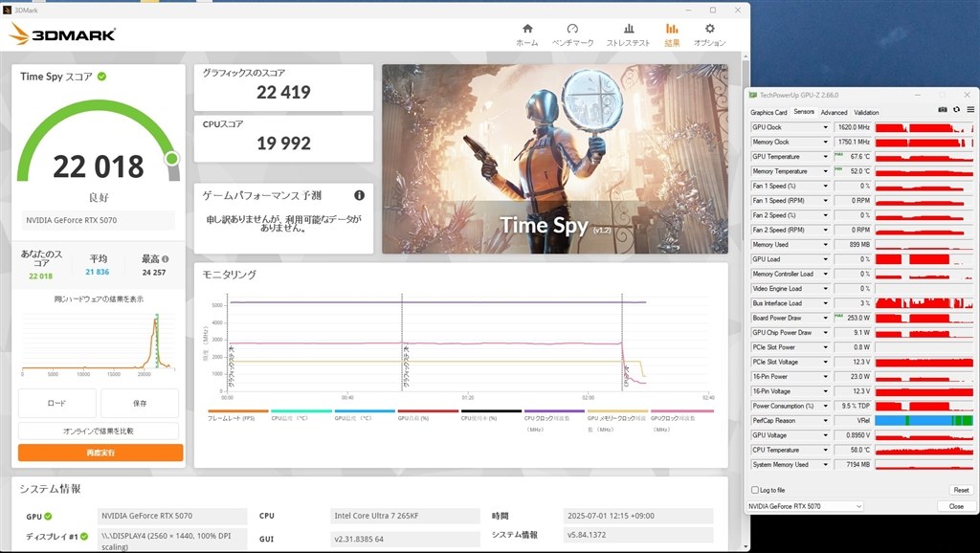Take a GPU-Z screenshot with camera icon
Viewport: 980px width, 553px height.
[x=943, y=110]
